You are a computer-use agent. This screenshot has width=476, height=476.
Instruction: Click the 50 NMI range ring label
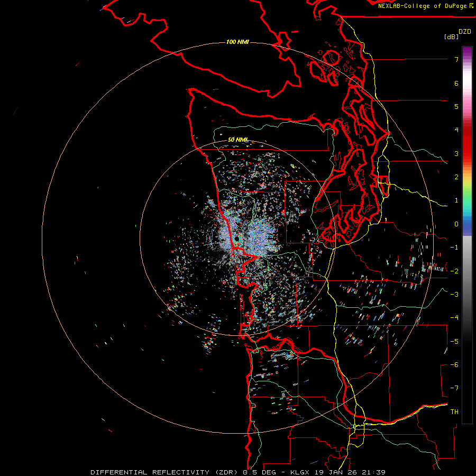[x=238, y=140]
